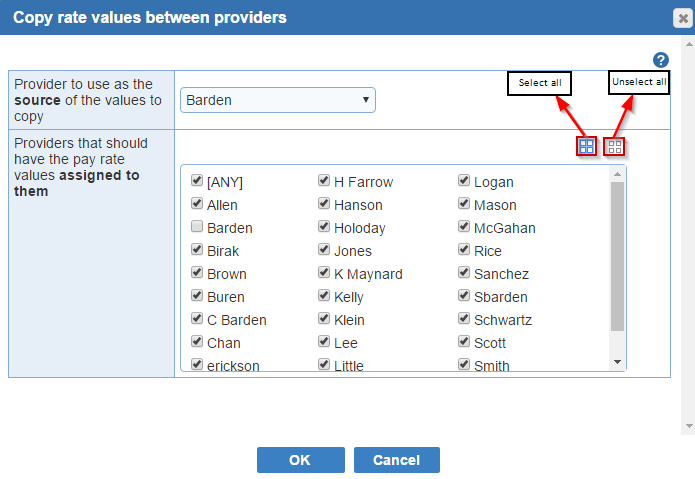Open the blue help question mark icon
695x479 pixels.
660,60
